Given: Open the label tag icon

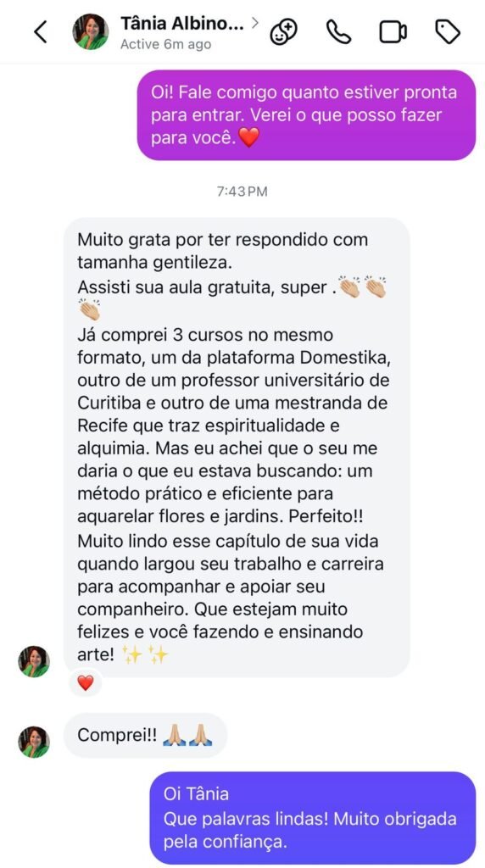Looking at the screenshot, I should pyautogui.click(x=448, y=32).
